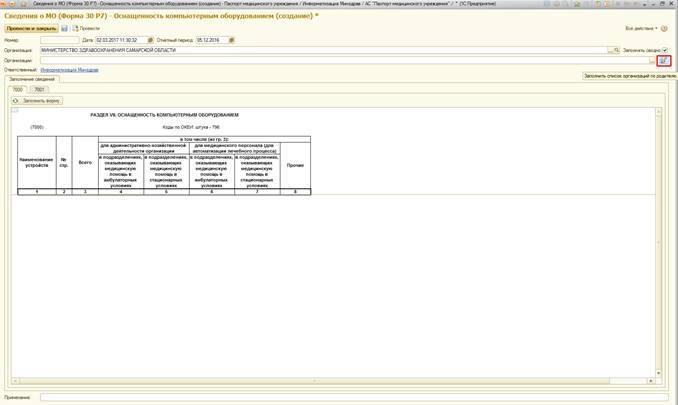Open the Все действия dropdown menu
This screenshot has width=678, height=405.
pos(639,29)
